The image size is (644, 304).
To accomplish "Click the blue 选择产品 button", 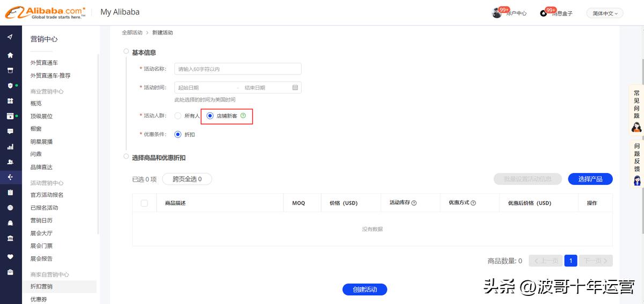I will (x=590, y=179).
